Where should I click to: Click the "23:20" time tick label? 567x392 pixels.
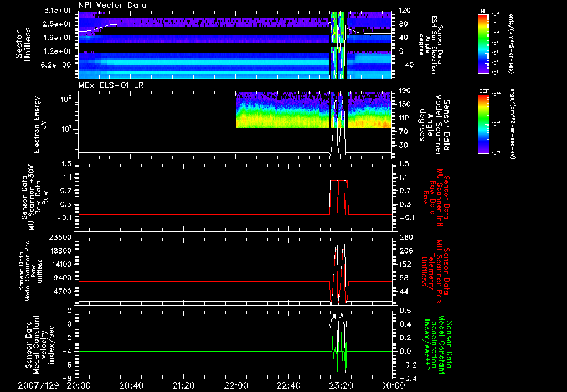pyautogui.click(x=341, y=385)
